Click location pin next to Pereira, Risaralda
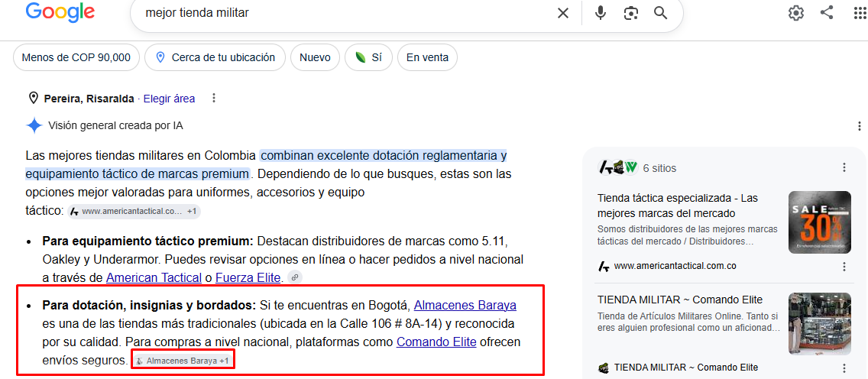868x379 pixels. click(x=33, y=99)
